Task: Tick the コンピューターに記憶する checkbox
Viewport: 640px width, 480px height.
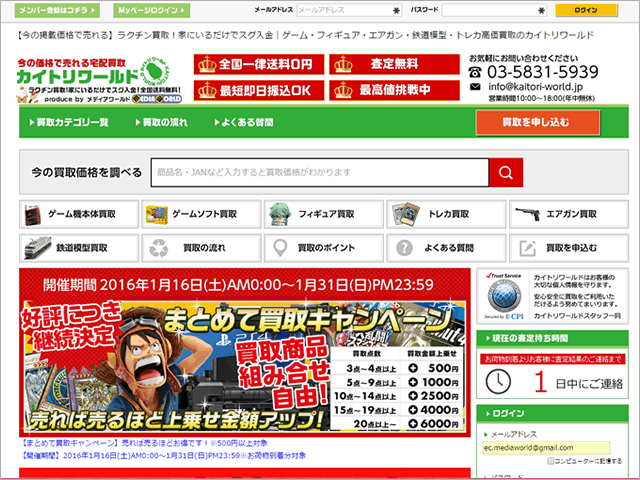Action: [550, 461]
